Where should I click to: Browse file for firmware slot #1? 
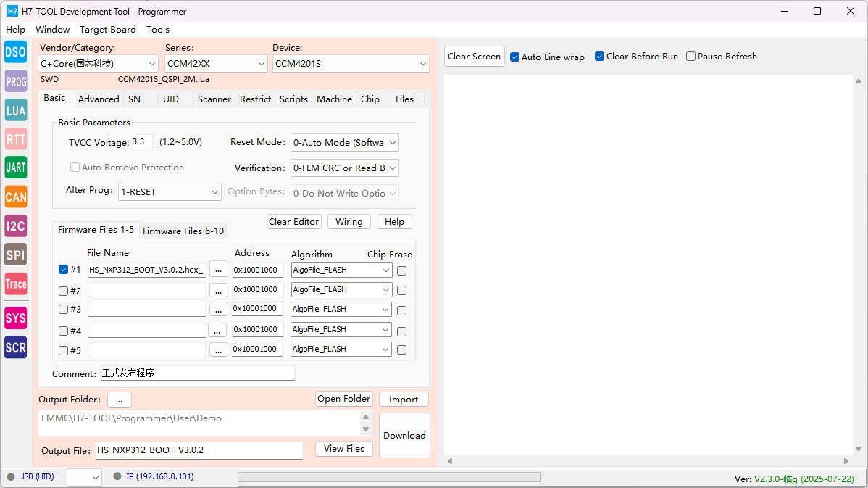click(x=219, y=270)
